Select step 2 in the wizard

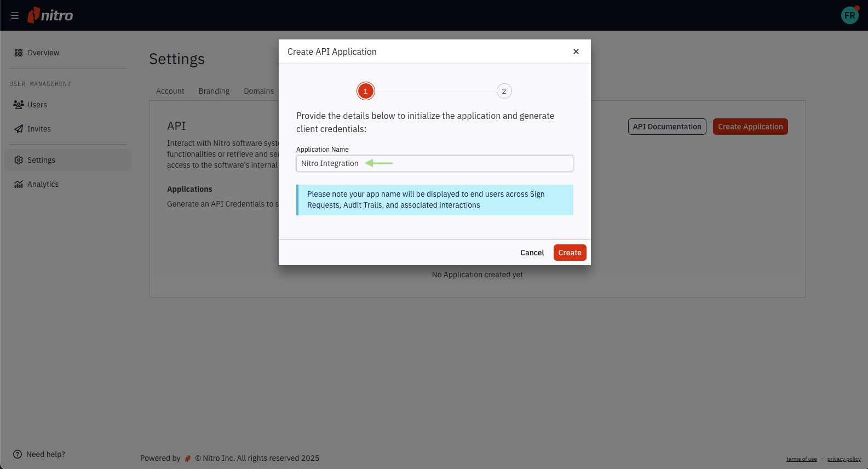(504, 91)
